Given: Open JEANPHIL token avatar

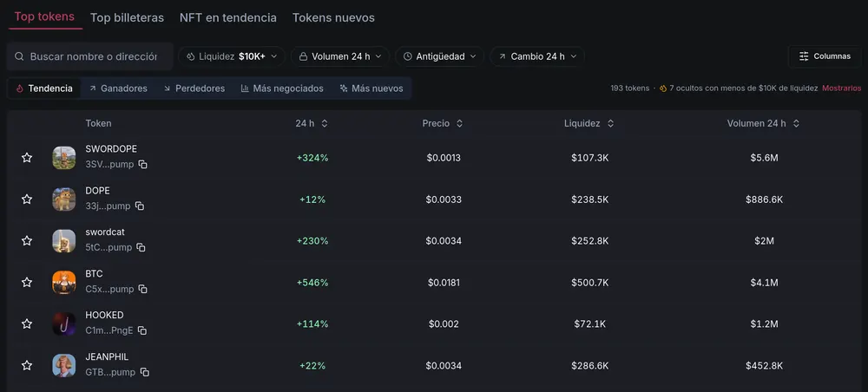Looking at the screenshot, I should point(64,365).
